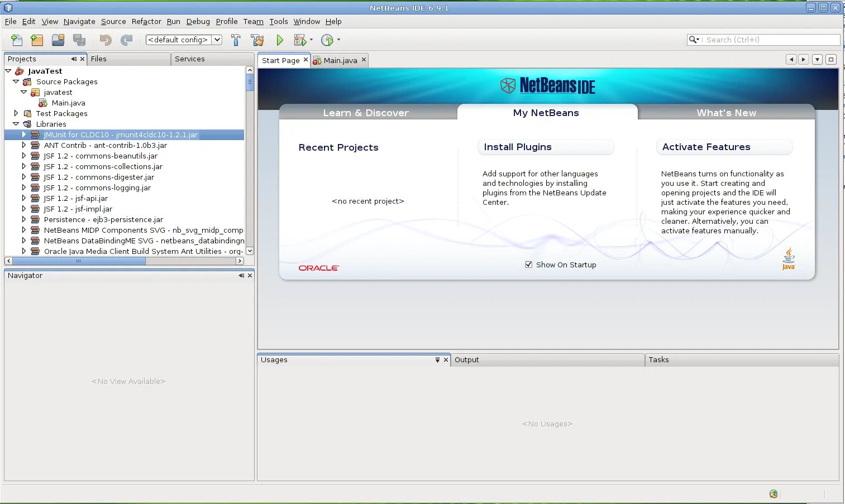This screenshot has height=504, width=845.
Task: Collapse the Source Packages node
Action: coord(16,81)
